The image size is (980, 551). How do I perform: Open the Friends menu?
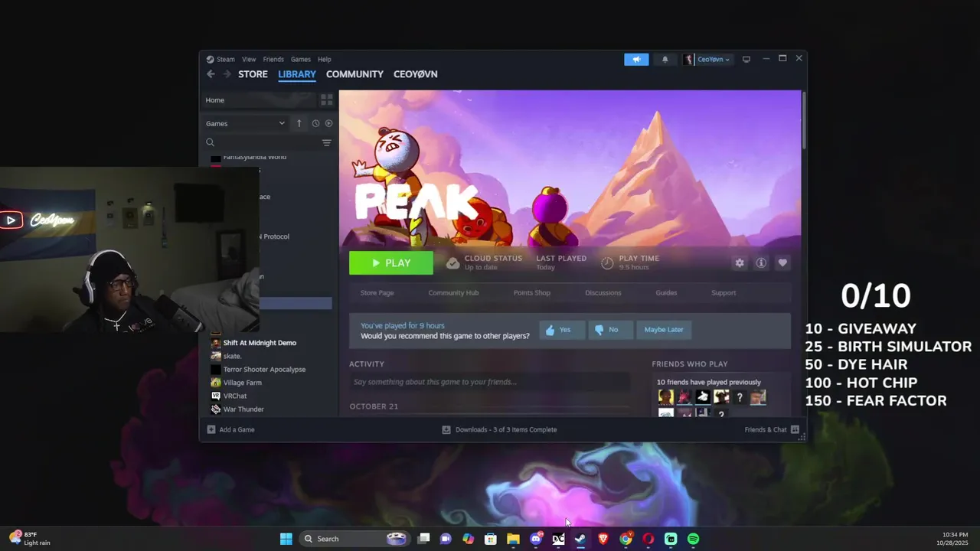click(273, 59)
